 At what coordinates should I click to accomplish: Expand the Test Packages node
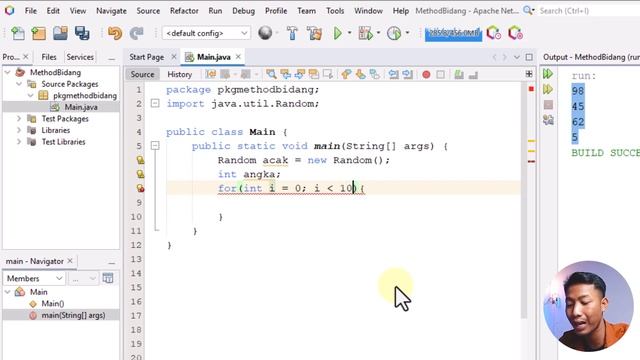[19, 118]
